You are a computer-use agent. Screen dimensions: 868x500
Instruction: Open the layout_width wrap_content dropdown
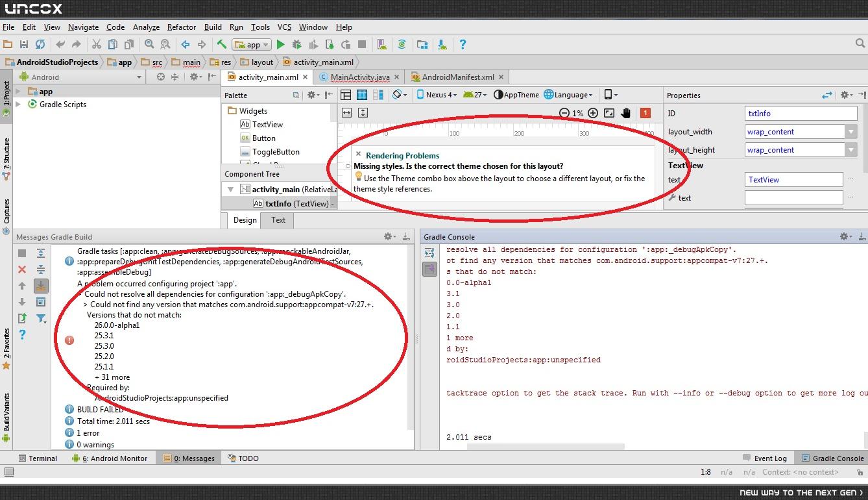[x=850, y=132]
